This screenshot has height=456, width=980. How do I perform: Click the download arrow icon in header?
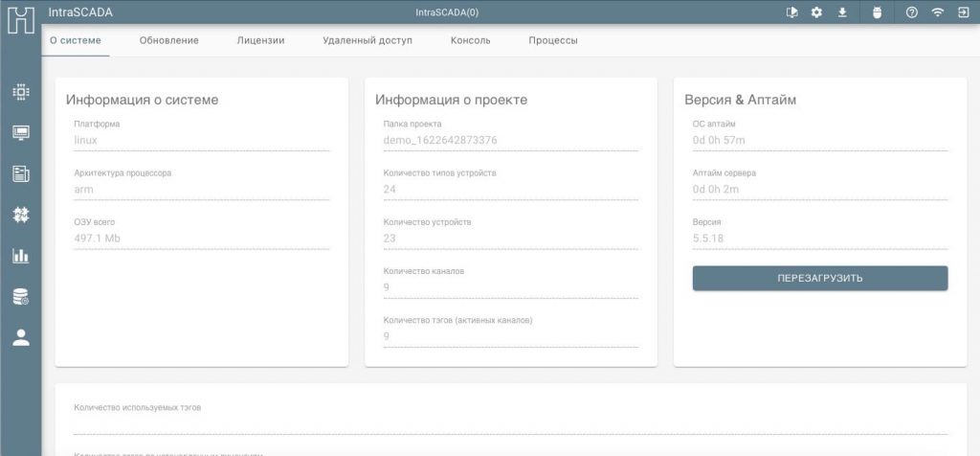(842, 12)
